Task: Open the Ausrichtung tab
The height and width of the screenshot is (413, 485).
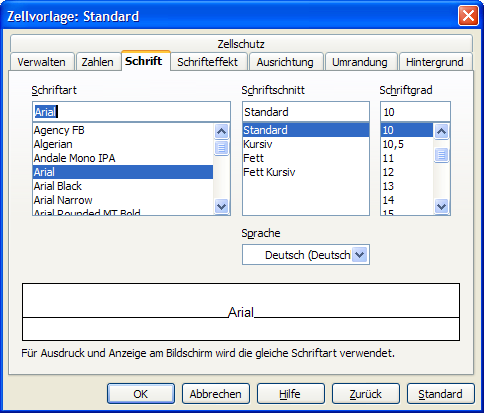Action: pyautogui.click(x=285, y=62)
